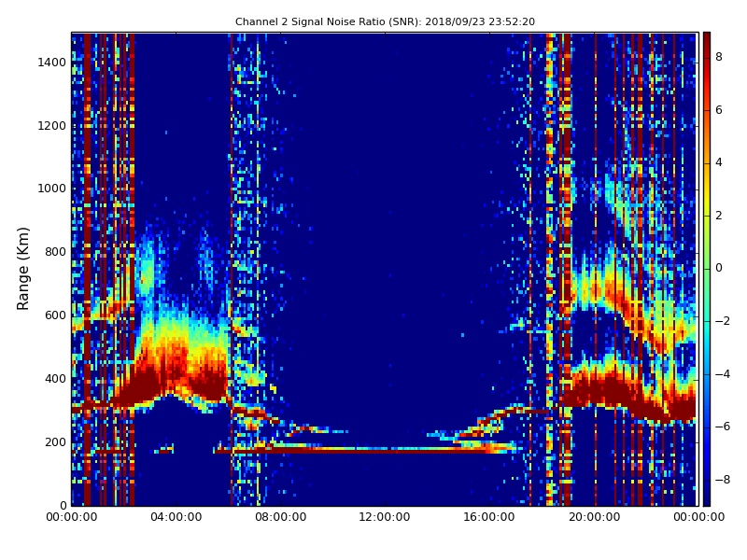
Task: Click the "Range (Km)" y-axis label
Action: [x=24, y=268]
